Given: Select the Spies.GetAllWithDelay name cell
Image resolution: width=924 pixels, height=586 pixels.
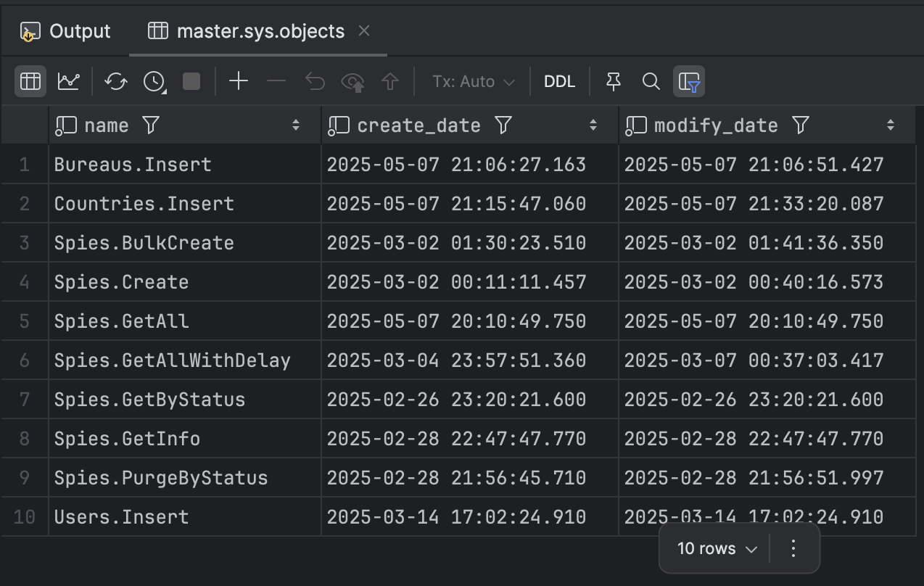Looking at the screenshot, I should coord(172,360).
